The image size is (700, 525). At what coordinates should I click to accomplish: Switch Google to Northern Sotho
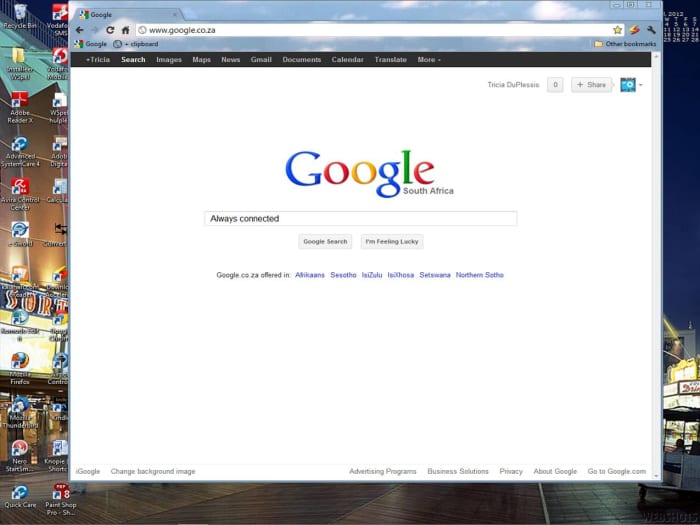pyautogui.click(x=479, y=275)
